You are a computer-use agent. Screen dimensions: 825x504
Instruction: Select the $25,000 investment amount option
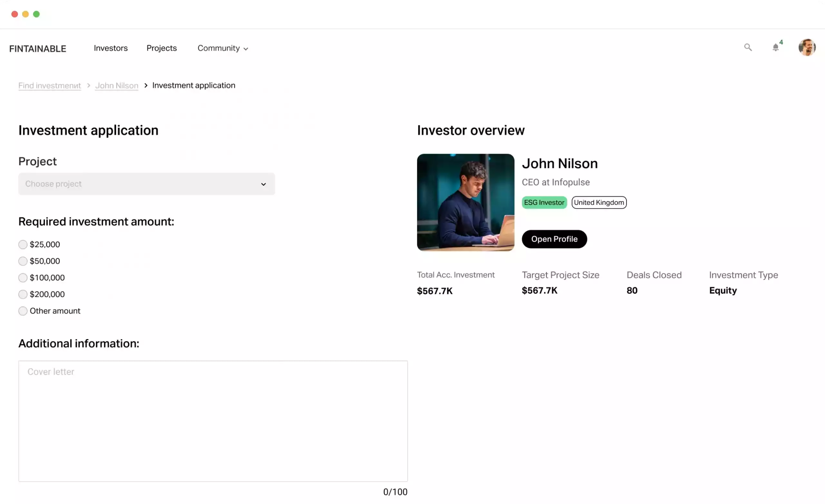click(22, 244)
